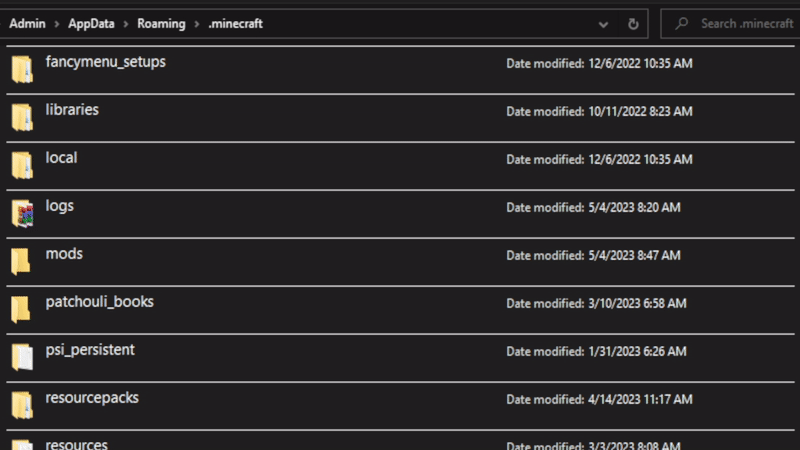Click the patchouli_books folder icon
The height and width of the screenshot is (450, 800).
22,309
